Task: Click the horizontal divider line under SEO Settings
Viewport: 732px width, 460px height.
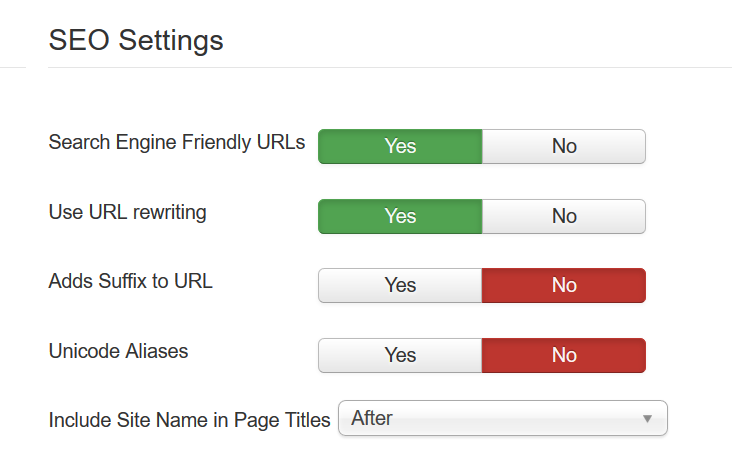Action: coord(390,67)
